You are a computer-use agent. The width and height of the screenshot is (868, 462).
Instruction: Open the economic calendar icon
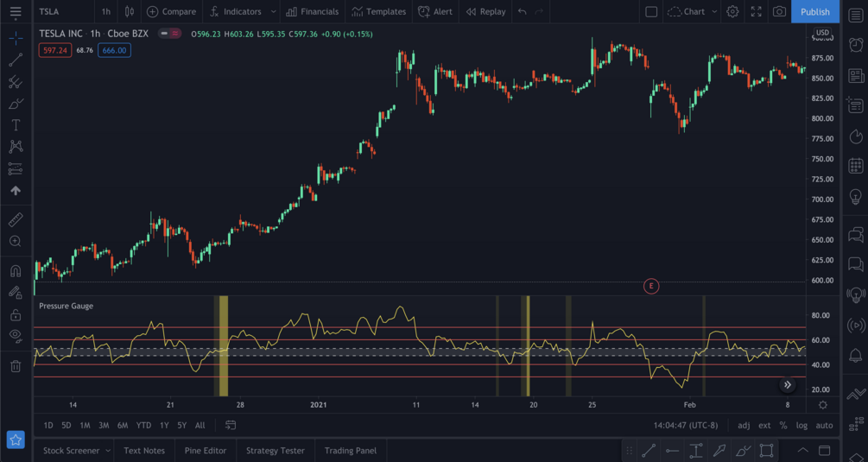(855, 166)
